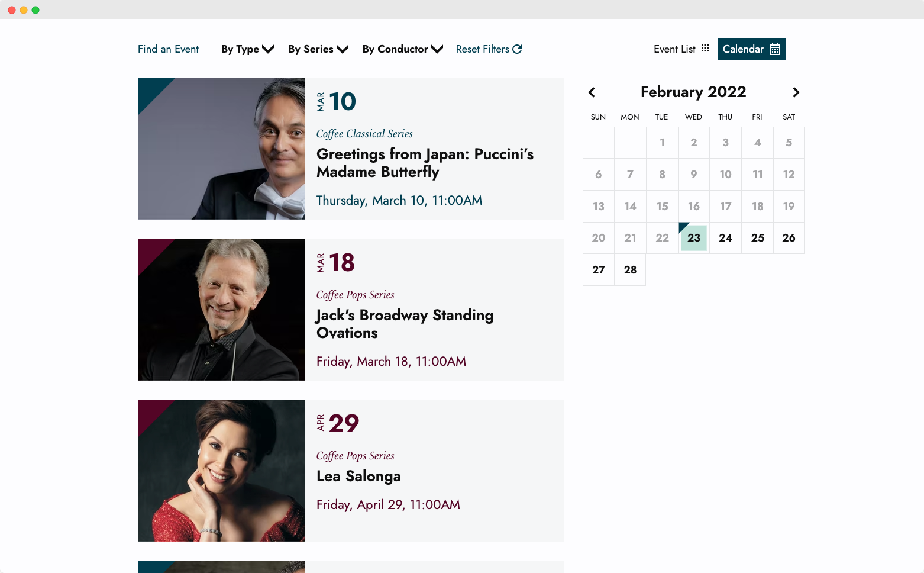
Task: Click Lea Salonga photo thumbnail
Action: click(221, 471)
